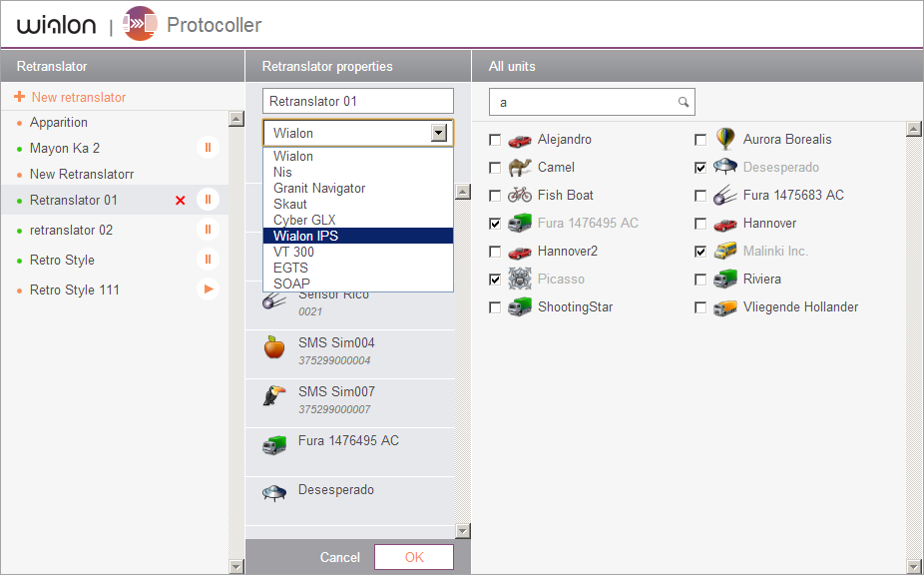924x575 pixels.
Task: Click the green truck icon in retranslator properties list
Action: point(274,445)
